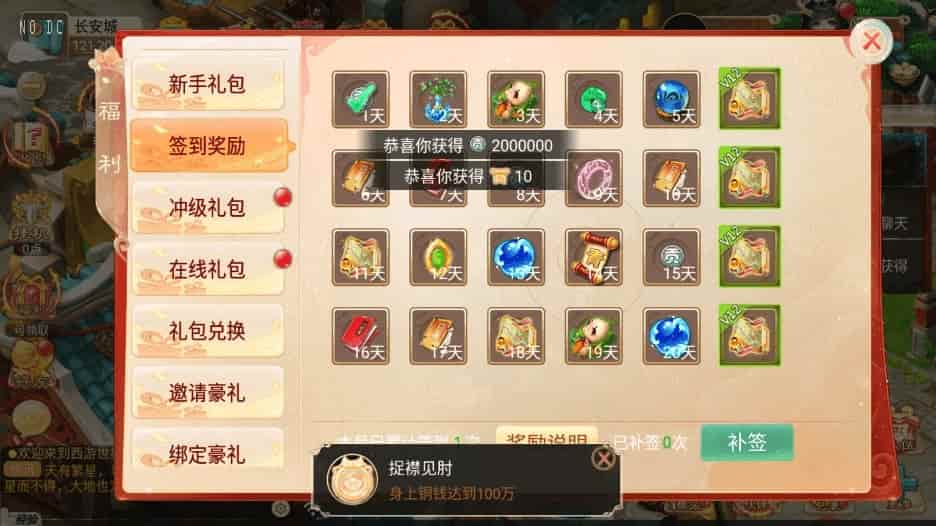
Task: Tap the day 5 blue orb reward
Action: [672, 99]
